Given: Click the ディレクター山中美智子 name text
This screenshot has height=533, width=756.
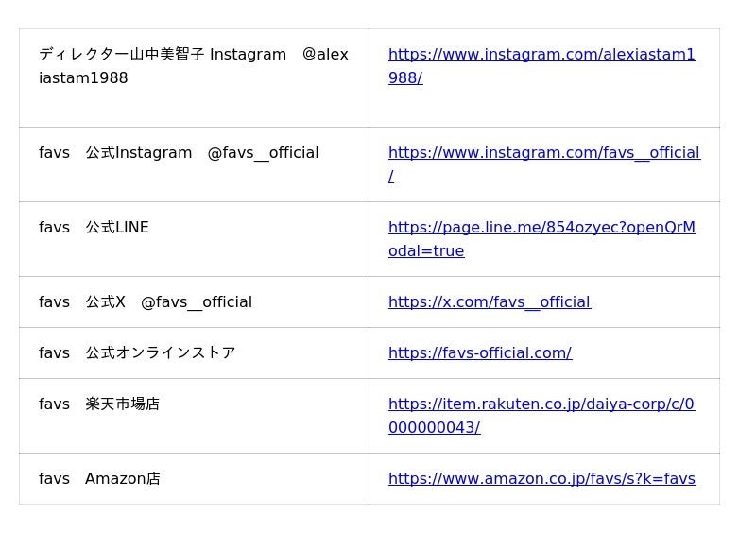Looking at the screenshot, I should (122, 55).
